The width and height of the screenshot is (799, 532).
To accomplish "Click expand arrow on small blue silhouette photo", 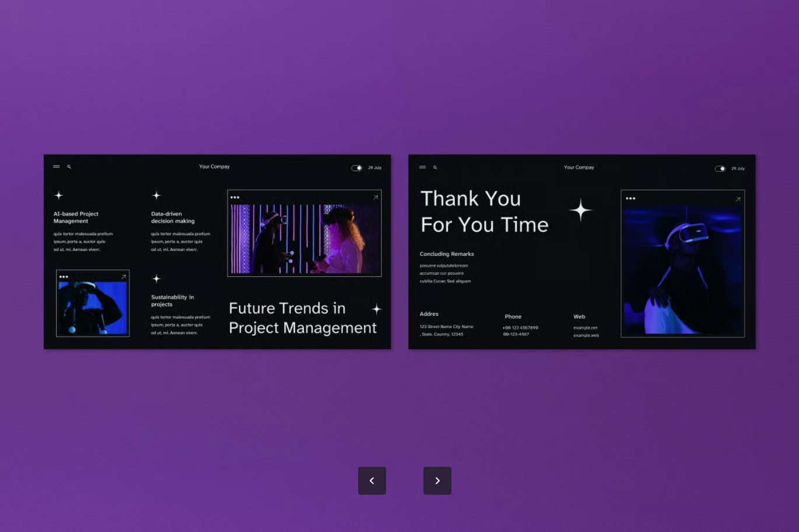I will point(124,277).
